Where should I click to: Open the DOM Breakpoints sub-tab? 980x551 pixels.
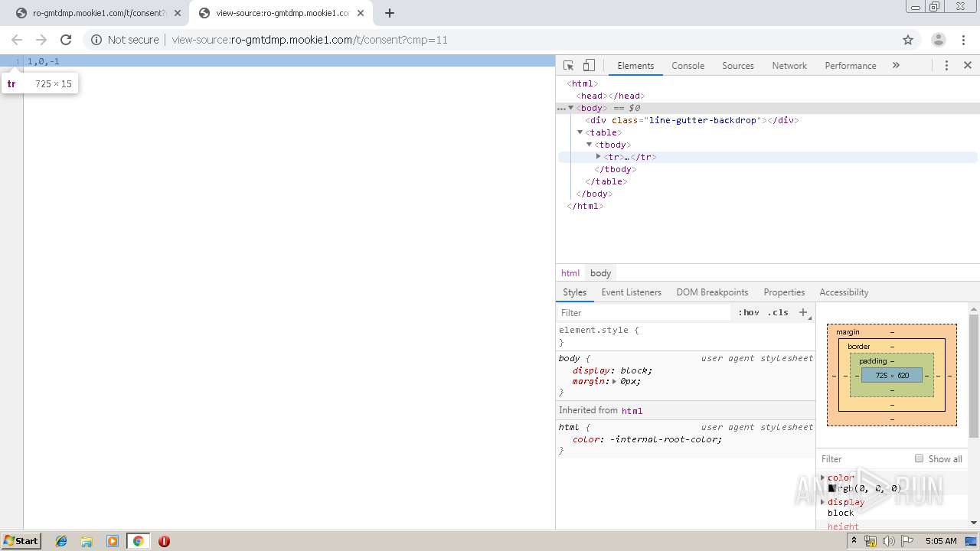(x=712, y=292)
